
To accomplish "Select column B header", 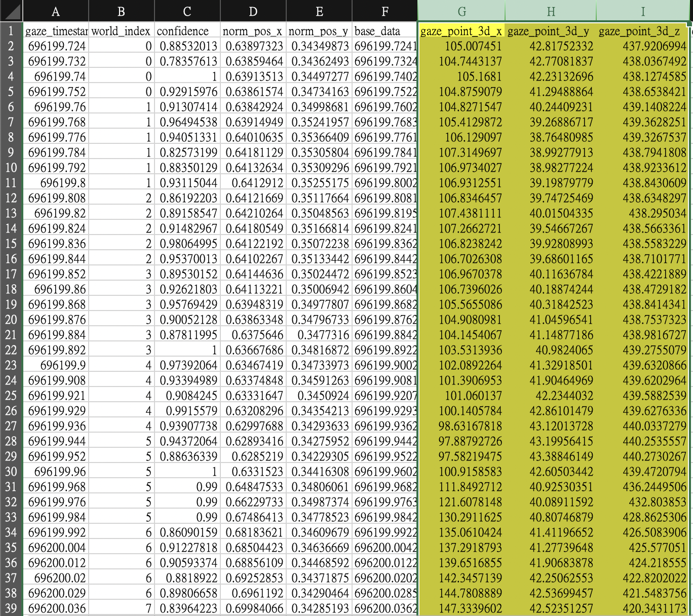I will click(x=121, y=11).
